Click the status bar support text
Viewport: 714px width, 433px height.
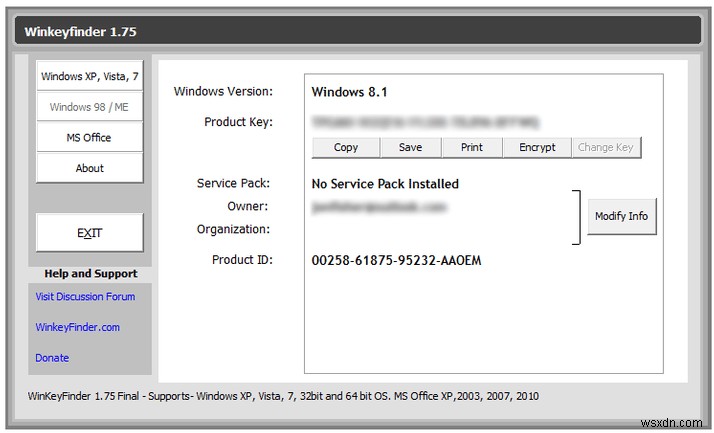click(283, 396)
